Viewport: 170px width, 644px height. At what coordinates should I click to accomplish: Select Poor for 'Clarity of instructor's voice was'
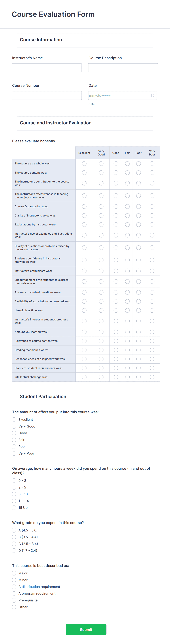[138, 215]
